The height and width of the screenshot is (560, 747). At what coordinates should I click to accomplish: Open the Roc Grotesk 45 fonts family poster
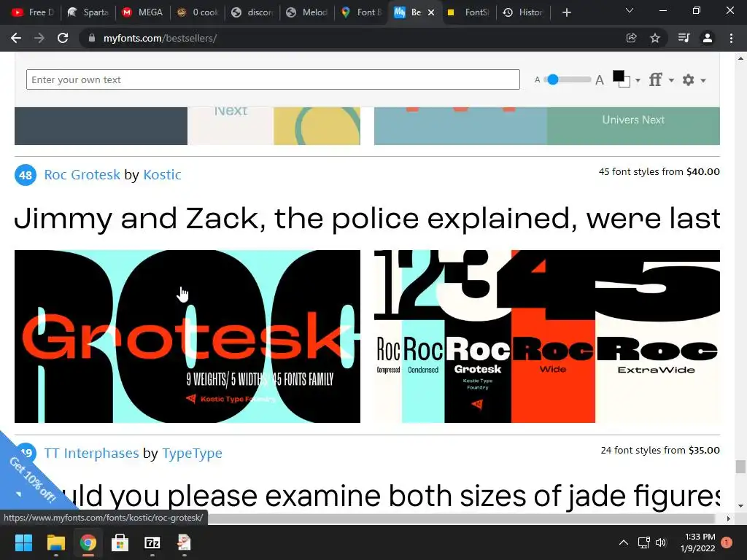pos(187,336)
